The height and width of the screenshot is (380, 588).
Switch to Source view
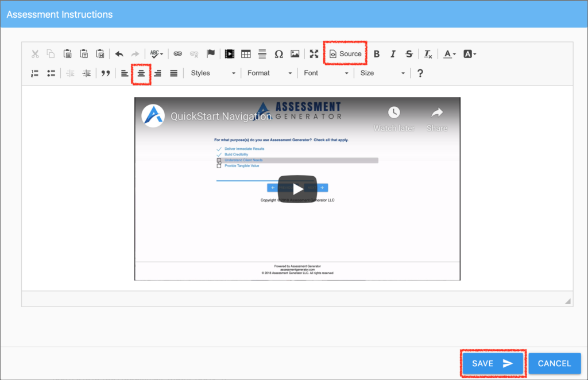[x=345, y=53]
